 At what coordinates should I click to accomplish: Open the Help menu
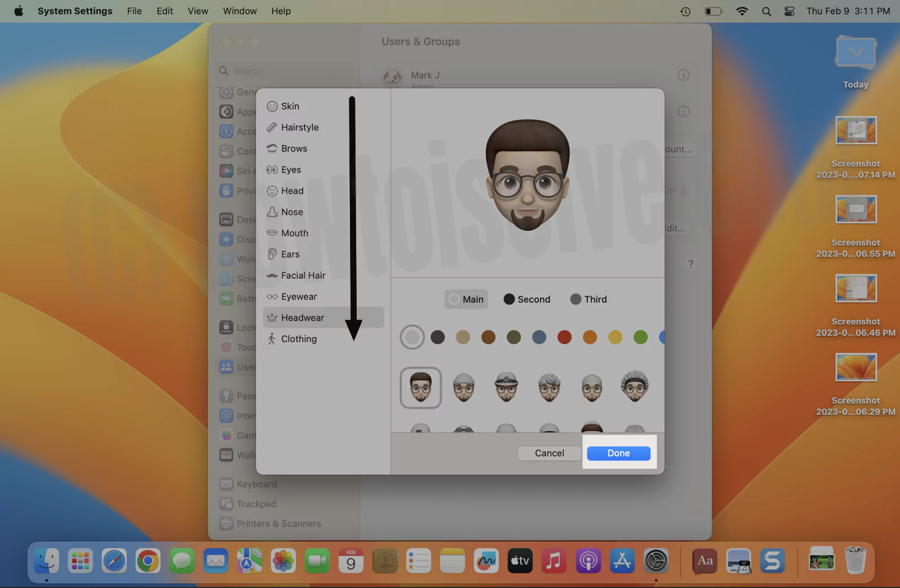(x=281, y=11)
